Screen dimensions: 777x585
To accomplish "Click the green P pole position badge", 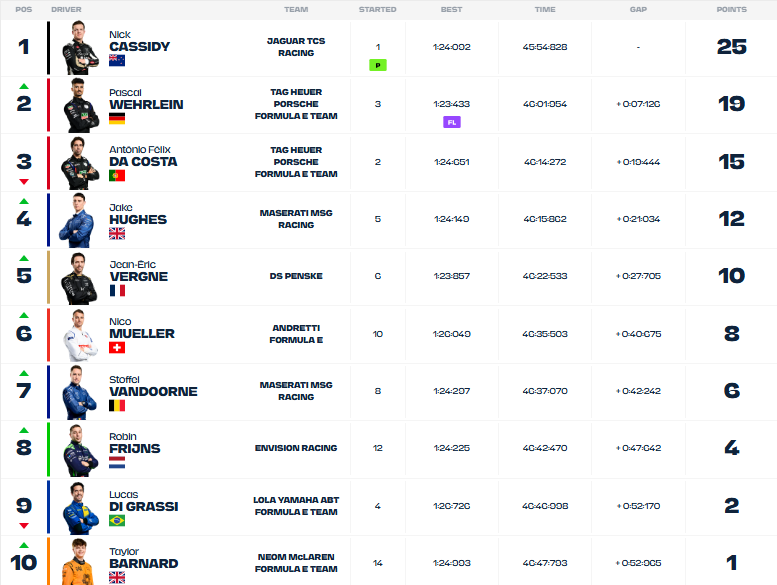I will click(378, 65).
